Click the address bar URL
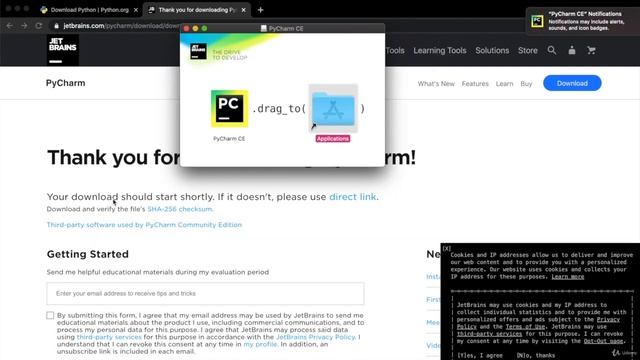This screenshot has height=360, width=640. 120,26
